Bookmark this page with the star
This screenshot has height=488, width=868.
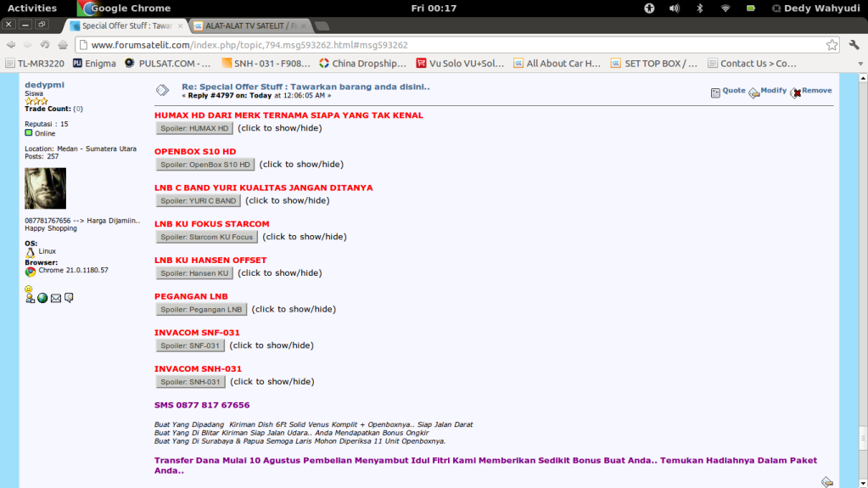tap(832, 45)
